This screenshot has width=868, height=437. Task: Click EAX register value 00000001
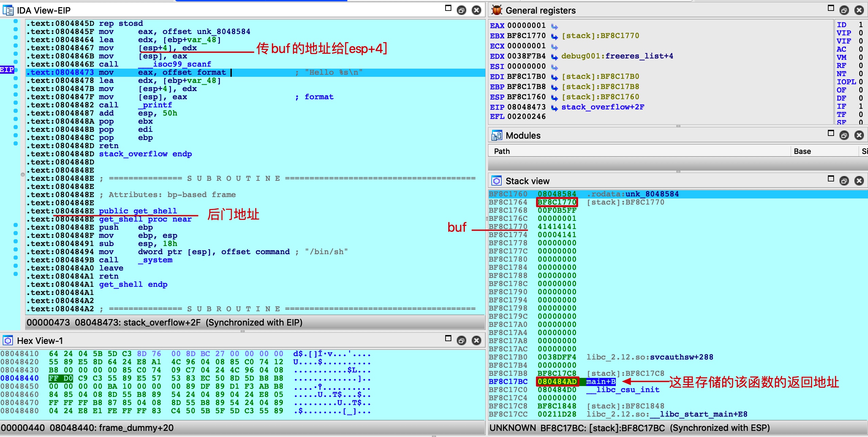(526, 25)
